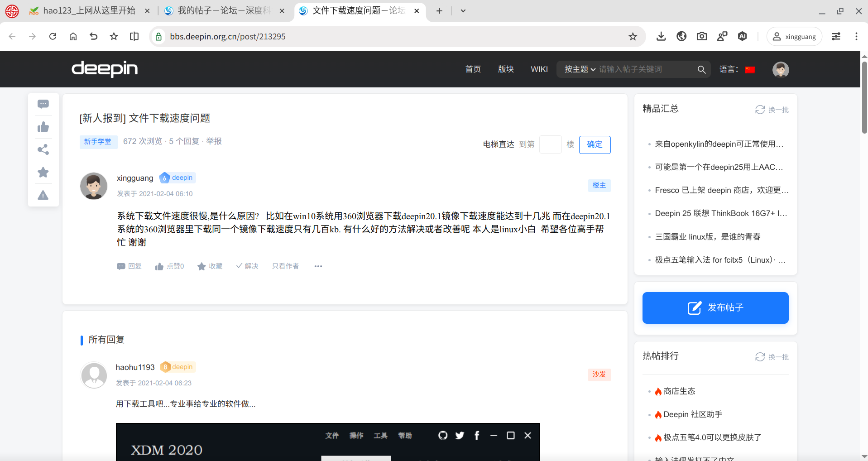This screenshot has width=868, height=461.
Task: Click 收藏 under the main post
Action: click(x=210, y=266)
